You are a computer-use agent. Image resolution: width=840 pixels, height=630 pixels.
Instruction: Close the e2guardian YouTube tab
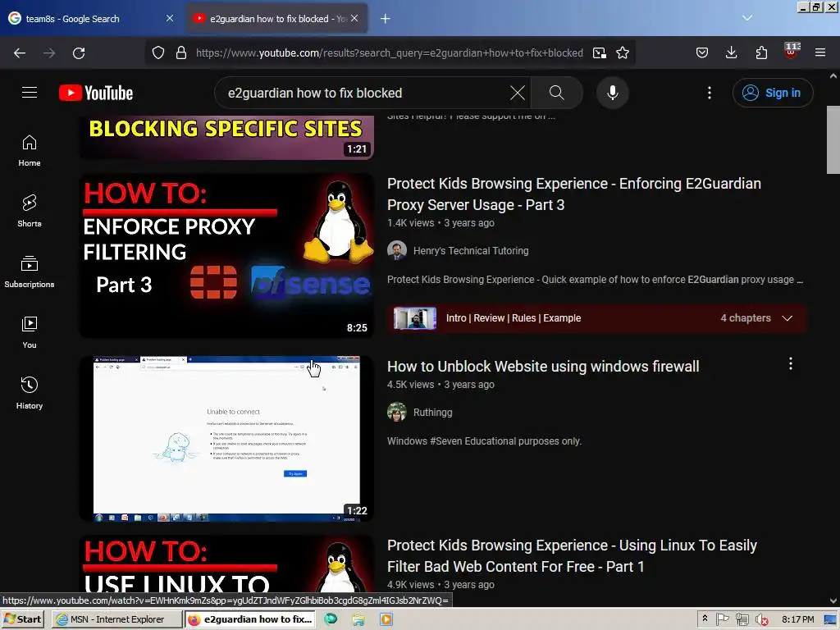(354, 18)
